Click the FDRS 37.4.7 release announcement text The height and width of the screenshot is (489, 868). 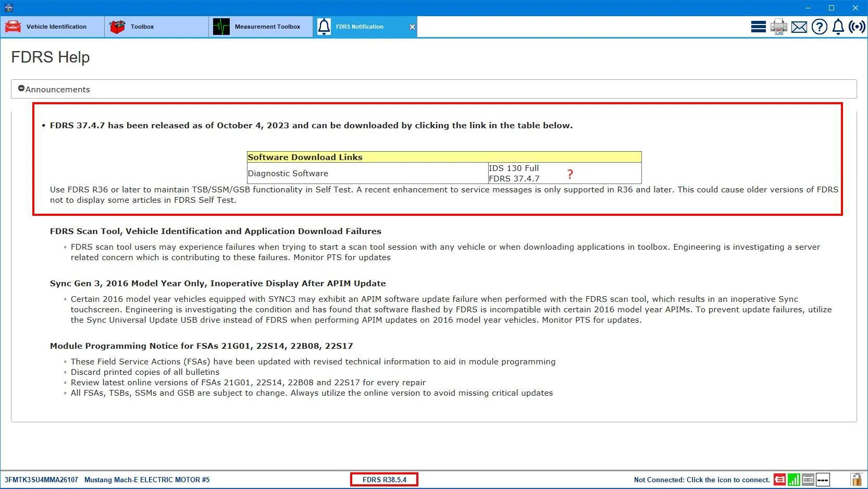coord(311,125)
